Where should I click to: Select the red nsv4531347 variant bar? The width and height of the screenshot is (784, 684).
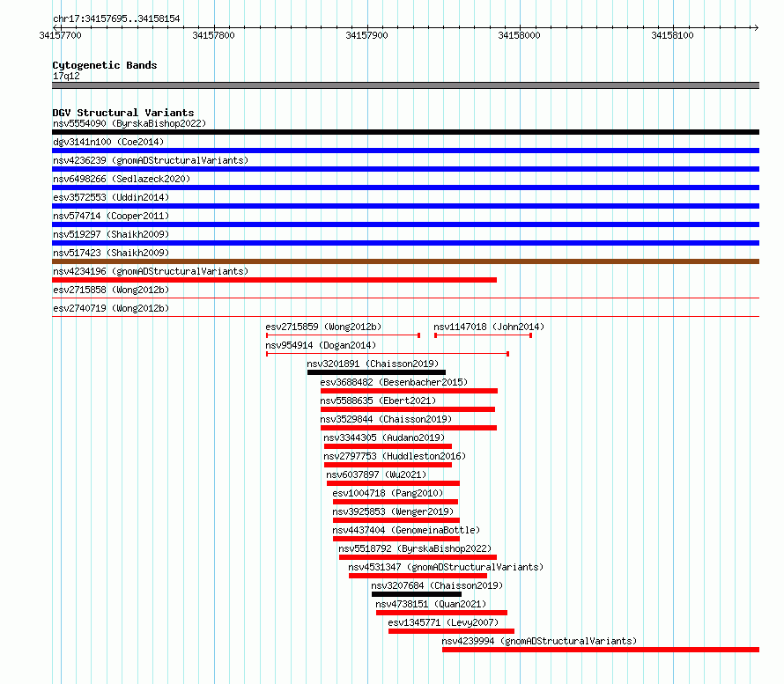[x=418, y=576]
